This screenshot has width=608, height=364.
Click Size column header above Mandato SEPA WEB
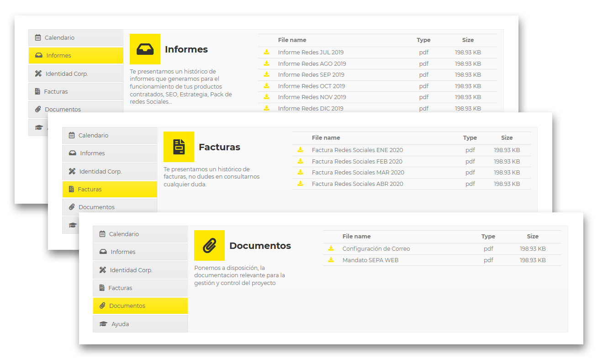532,236
